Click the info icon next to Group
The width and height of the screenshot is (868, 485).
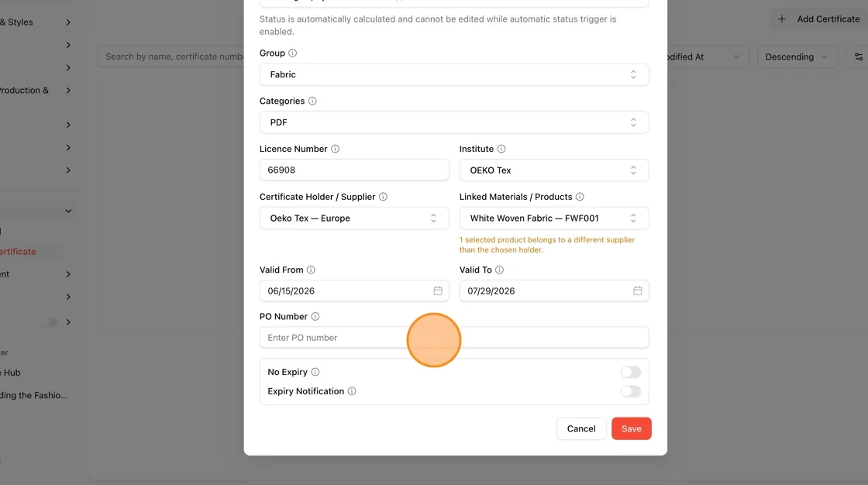(x=292, y=53)
